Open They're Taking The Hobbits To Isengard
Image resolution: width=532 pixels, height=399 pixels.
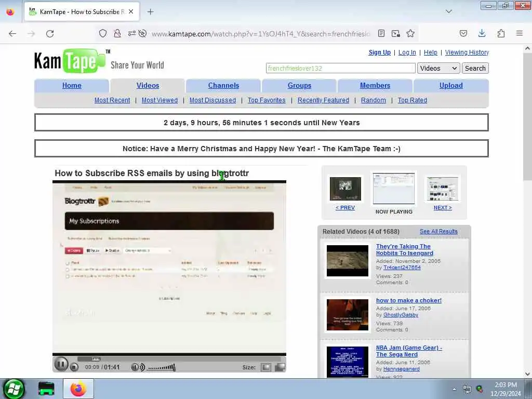tap(404, 250)
